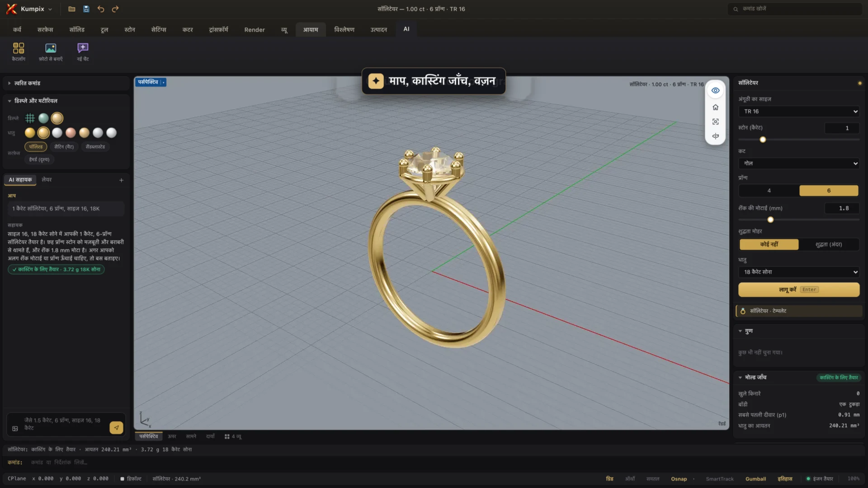Open file with the folder icon

(72, 9)
